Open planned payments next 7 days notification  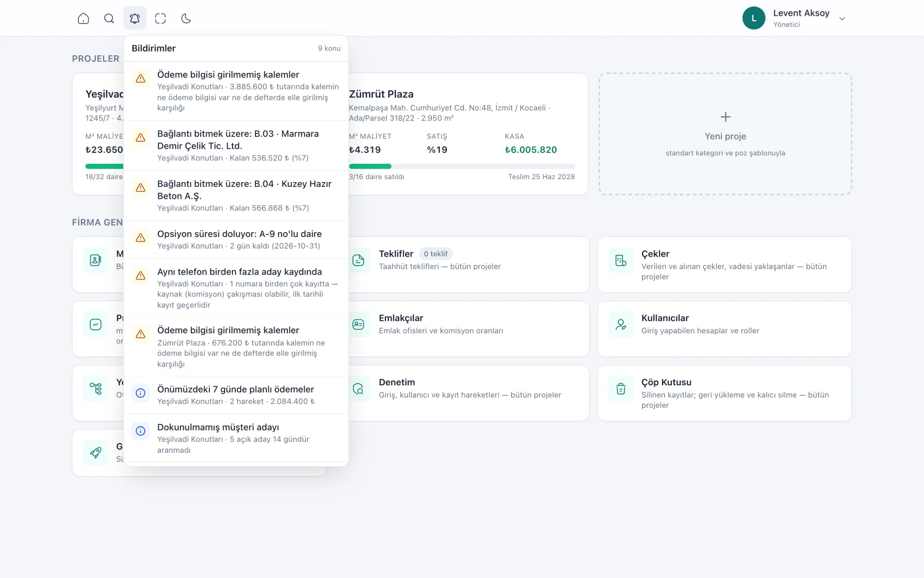pyautogui.click(x=236, y=395)
